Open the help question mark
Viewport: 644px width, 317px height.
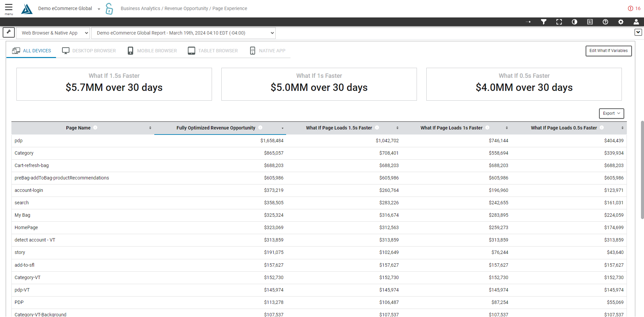tap(605, 22)
